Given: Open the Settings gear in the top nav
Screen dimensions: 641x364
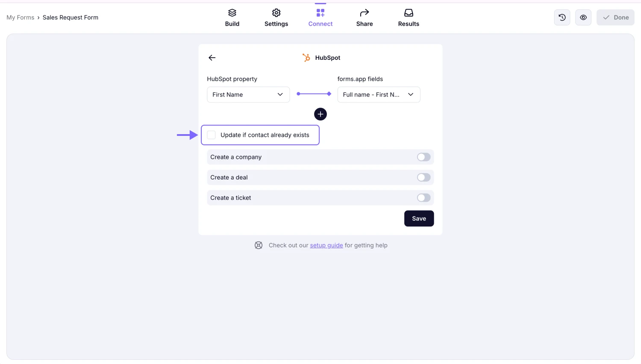Looking at the screenshot, I should coord(276,13).
